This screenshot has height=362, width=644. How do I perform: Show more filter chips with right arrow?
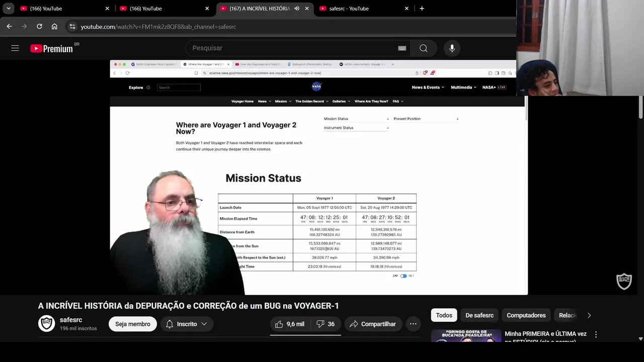[589, 315]
